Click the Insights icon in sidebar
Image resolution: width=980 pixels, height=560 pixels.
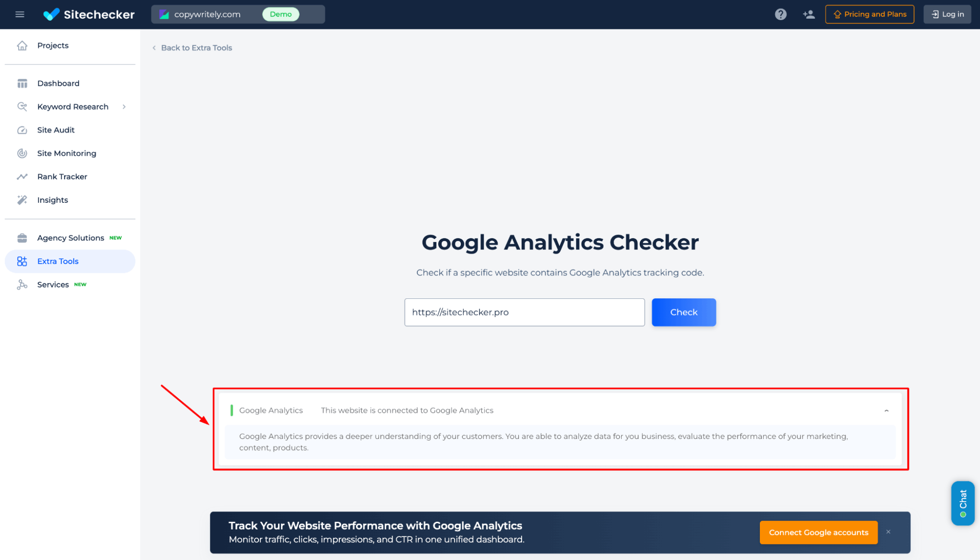click(x=22, y=200)
